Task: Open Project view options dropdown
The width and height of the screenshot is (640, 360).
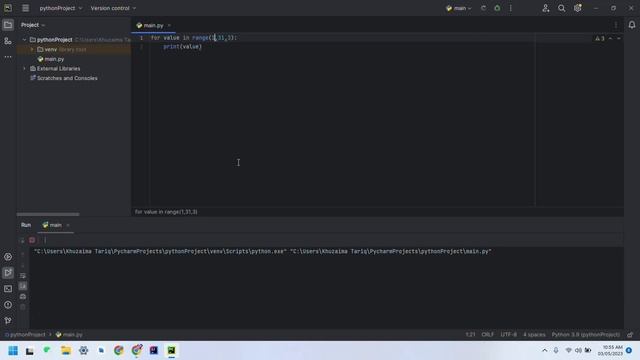Action: pyautogui.click(x=33, y=25)
